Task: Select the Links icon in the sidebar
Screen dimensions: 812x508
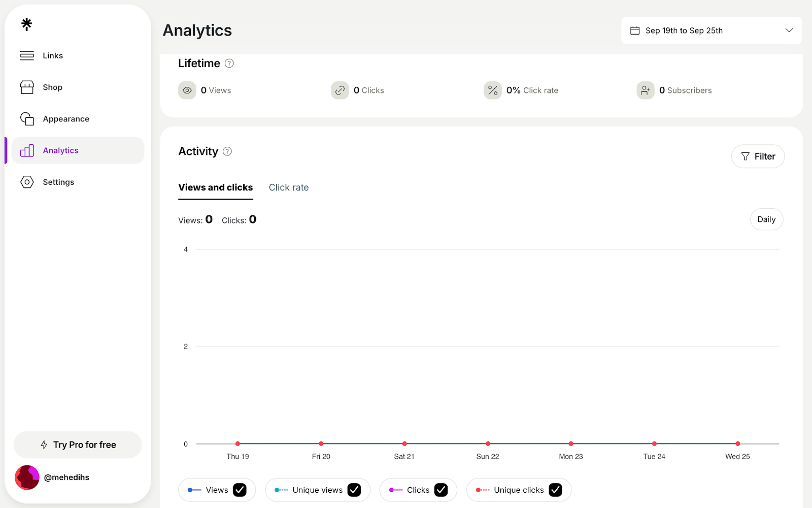Action: [26, 55]
